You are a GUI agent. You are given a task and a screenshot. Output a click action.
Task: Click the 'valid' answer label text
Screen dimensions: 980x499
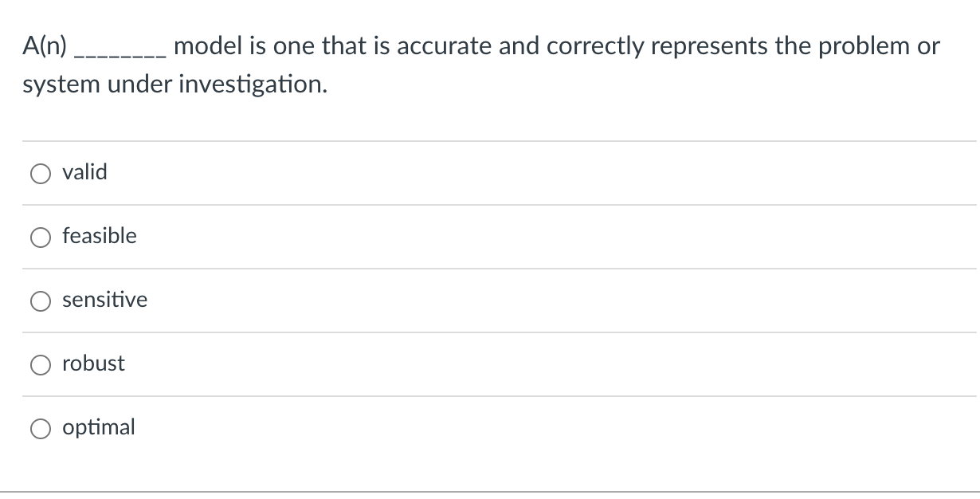[x=84, y=172]
